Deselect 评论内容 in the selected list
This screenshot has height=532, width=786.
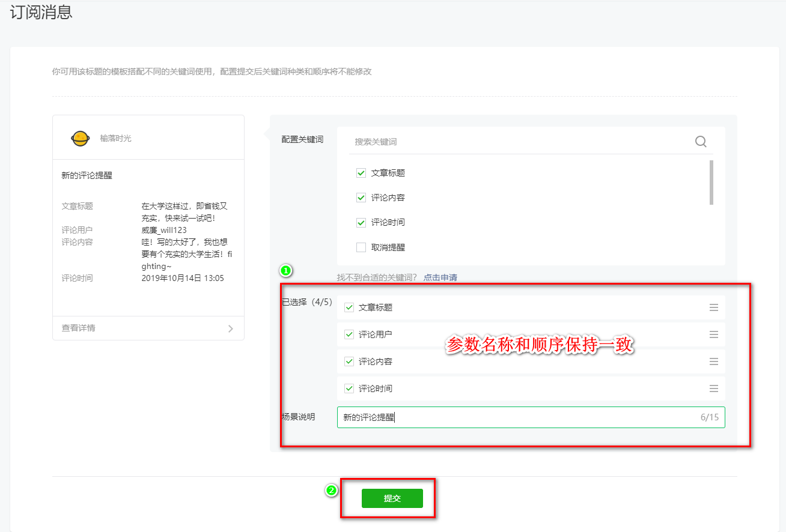349,361
